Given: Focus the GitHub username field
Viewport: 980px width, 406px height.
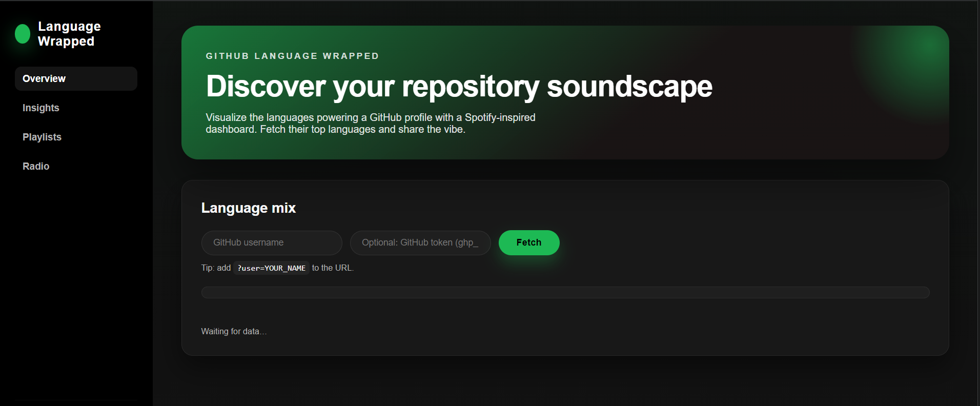Looking at the screenshot, I should click(271, 242).
